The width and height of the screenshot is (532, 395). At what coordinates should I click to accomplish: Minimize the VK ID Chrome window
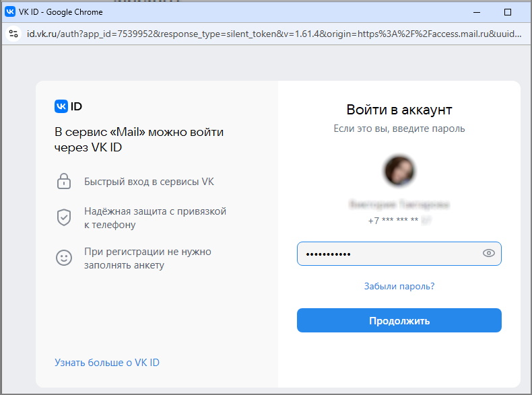(x=477, y=12)
